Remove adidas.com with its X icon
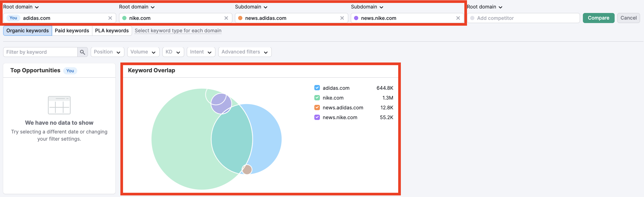This screenshot has width=644, height=197. pos(110,18)
